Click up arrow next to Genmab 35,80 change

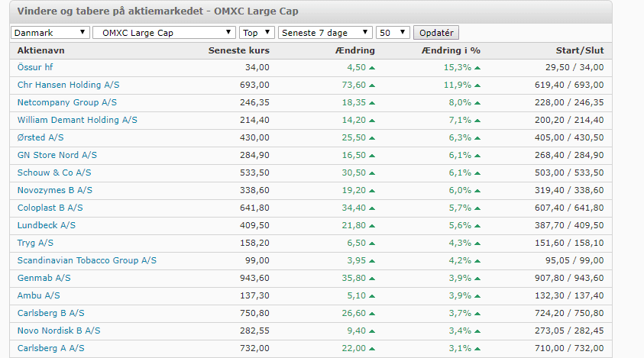tap(372, 279)
